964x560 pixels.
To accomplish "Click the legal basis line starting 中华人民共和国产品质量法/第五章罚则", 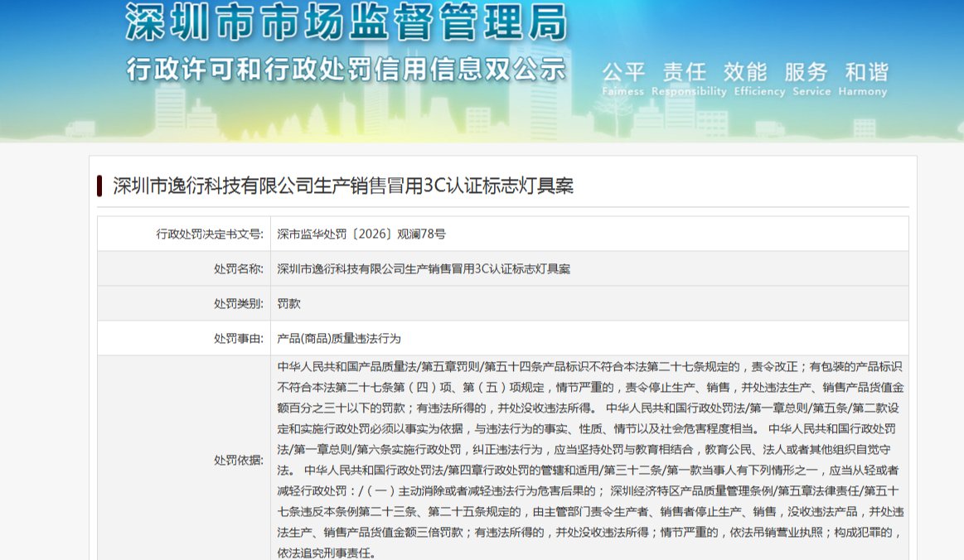I will 589,366.
